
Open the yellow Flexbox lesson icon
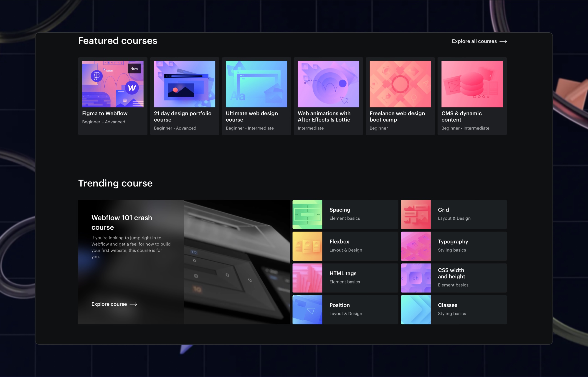307,246
